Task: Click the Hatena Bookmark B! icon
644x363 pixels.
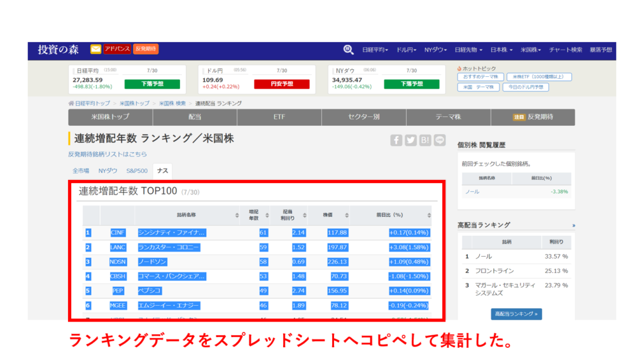Action: 425,140
